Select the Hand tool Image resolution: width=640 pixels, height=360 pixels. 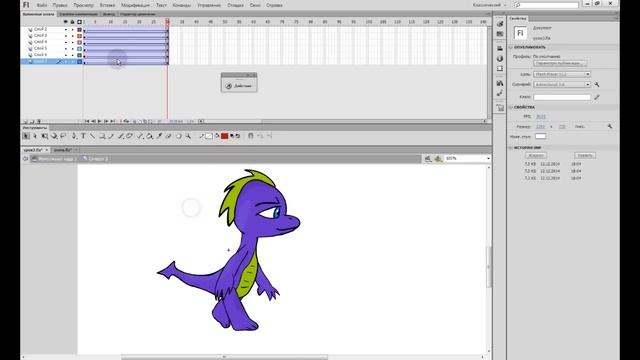[x=179, y=136]
